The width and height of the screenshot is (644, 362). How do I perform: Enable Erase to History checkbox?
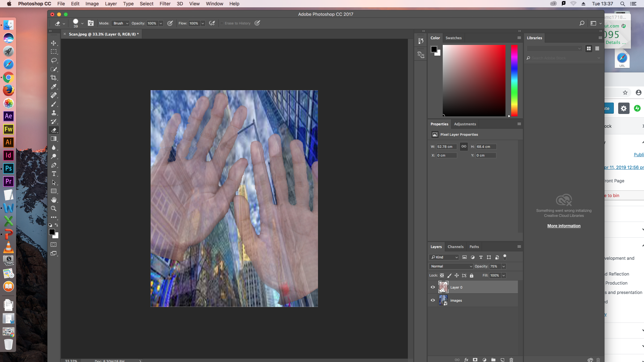click(222, 23)
